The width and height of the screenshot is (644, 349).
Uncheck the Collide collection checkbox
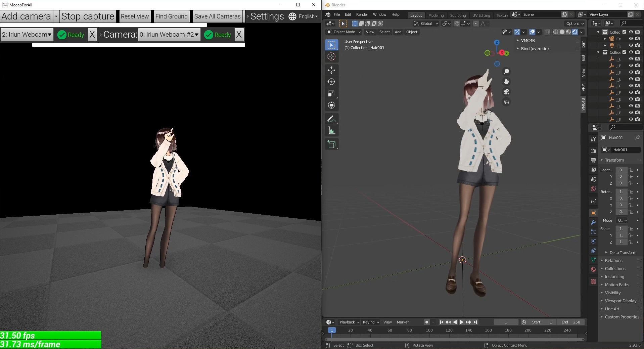coord(624,52)
